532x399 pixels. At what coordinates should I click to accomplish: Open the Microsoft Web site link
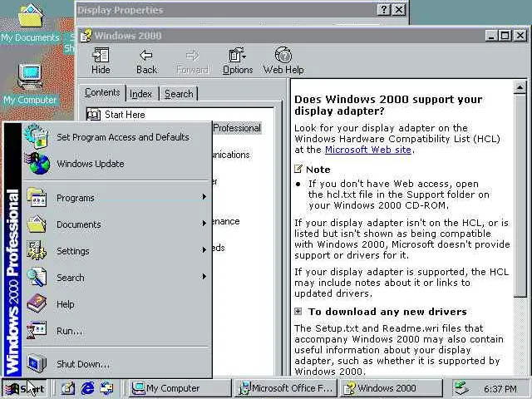tap(367, 150)
